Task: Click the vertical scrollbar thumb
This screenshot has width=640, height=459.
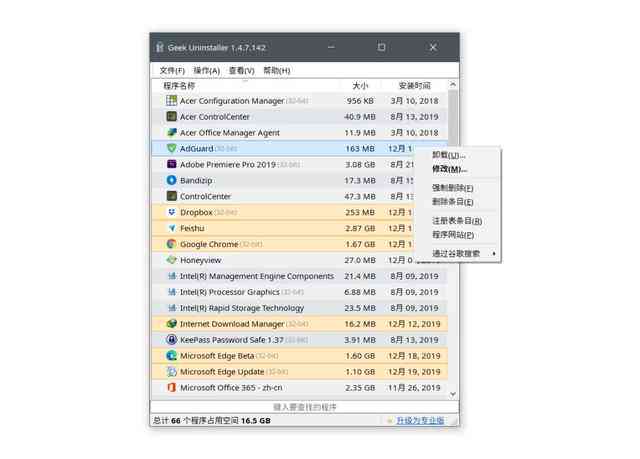Action: click(453, 117)
